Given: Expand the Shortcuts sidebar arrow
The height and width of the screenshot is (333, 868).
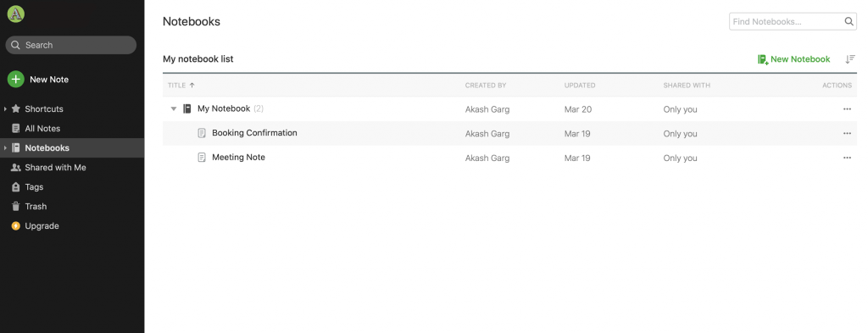Looking at the screenshot, I should (x=5, y=109).
